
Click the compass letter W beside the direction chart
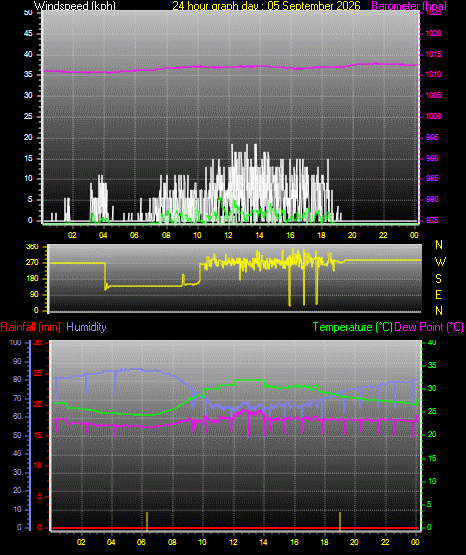pyautogui.click(x=440, y=262)
